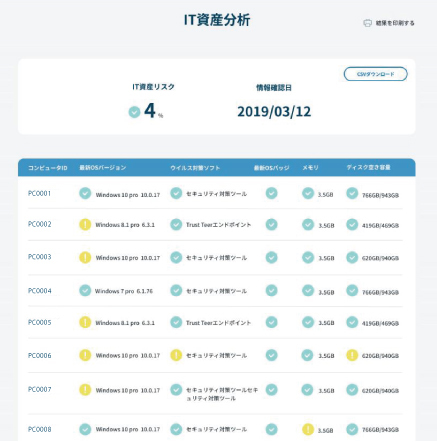Click PC0004 memory check icon
This screenshot has height=442, width=437.
(308, 291)
